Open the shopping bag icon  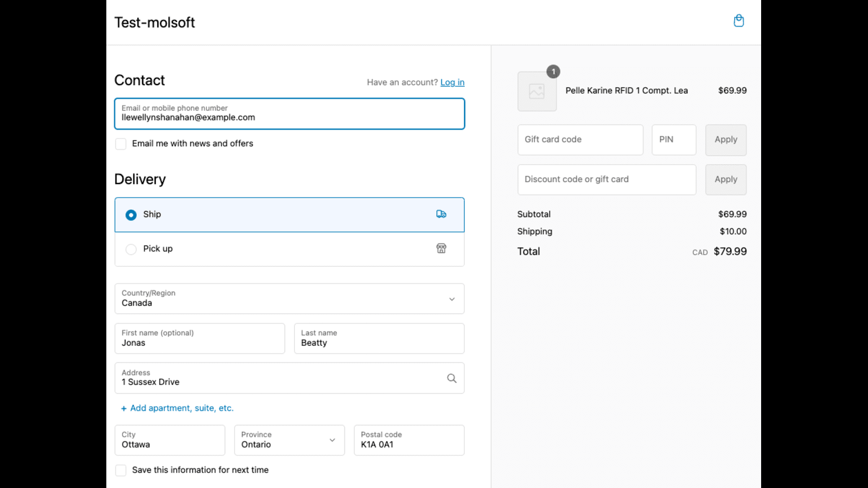coord(738,21)
